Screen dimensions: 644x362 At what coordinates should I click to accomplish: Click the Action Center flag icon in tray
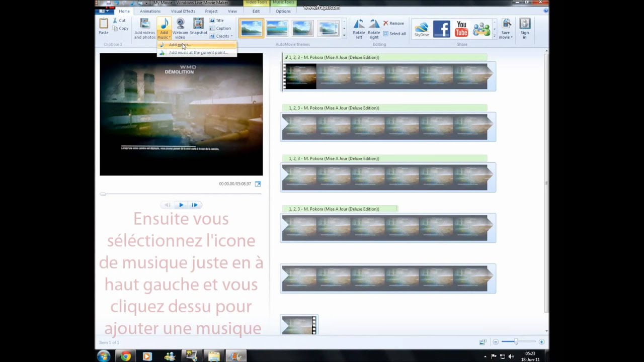click(x=494, y=356)
